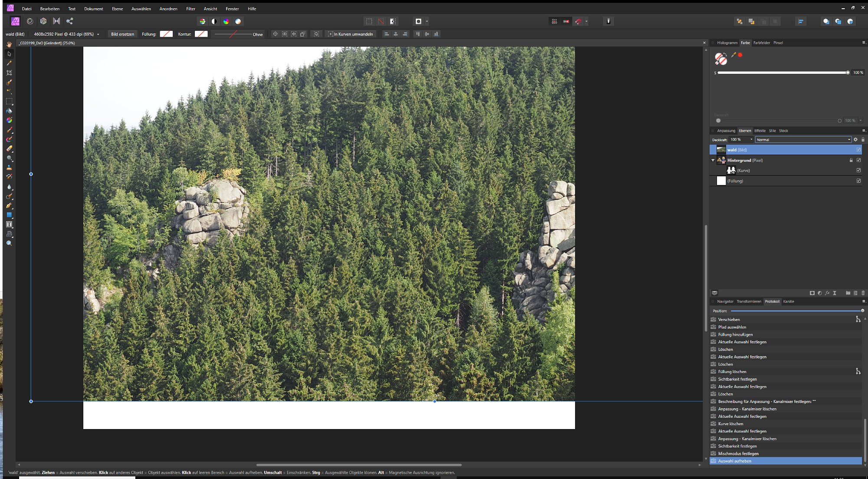Hide the wald layer via checkbox
Image resolution: width=868 pixels, height=479 pixels.
858,150
